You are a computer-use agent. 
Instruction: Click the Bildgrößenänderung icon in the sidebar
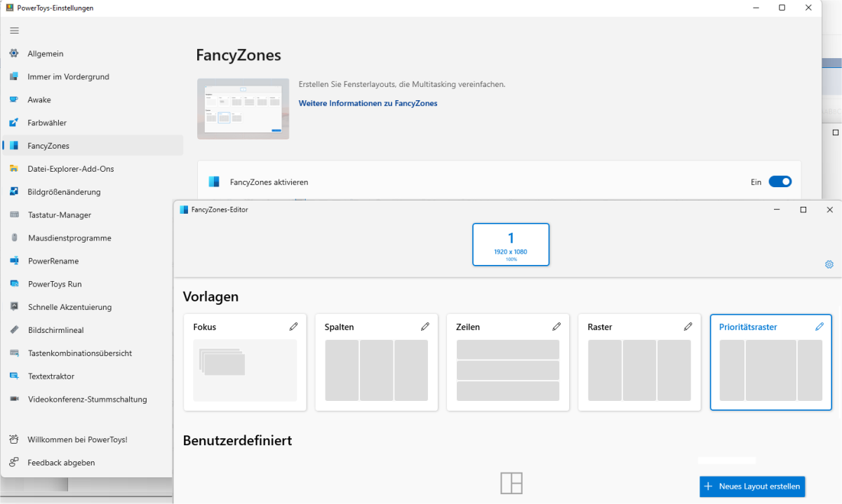14,191
